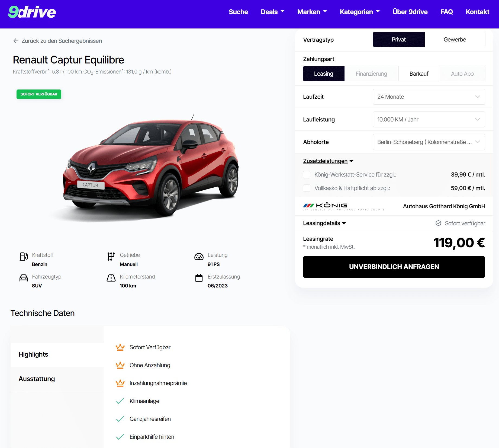Viewport: 499px width, 448px height.
Task: Click the 39,99 € / mtl. price
Action: 468,175
